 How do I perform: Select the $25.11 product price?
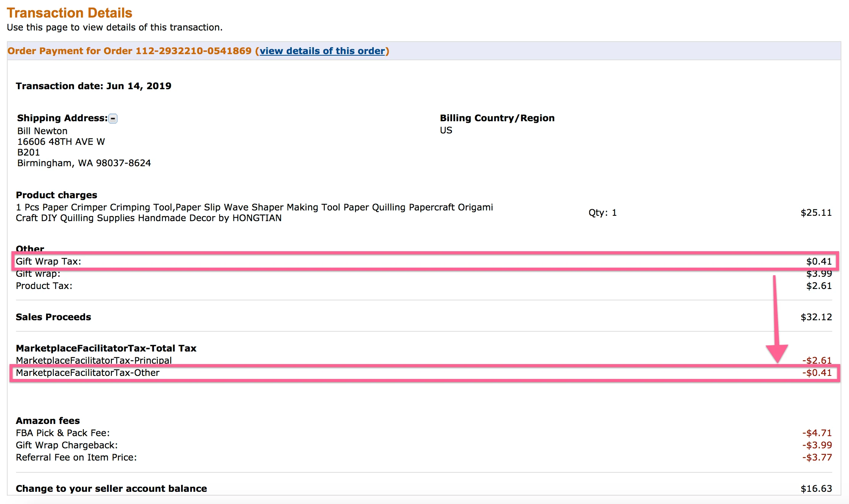816,213
